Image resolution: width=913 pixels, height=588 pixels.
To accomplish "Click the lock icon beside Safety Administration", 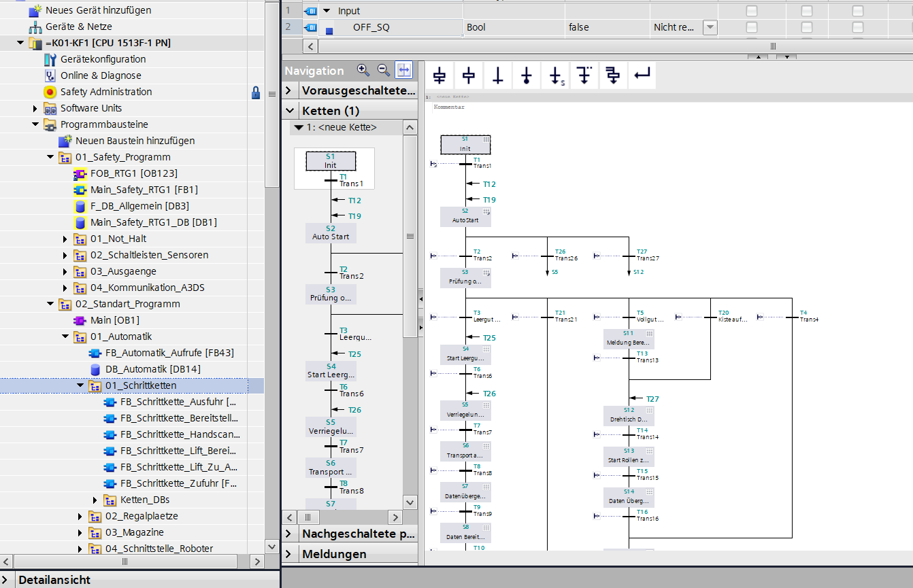I will [256, 92].
